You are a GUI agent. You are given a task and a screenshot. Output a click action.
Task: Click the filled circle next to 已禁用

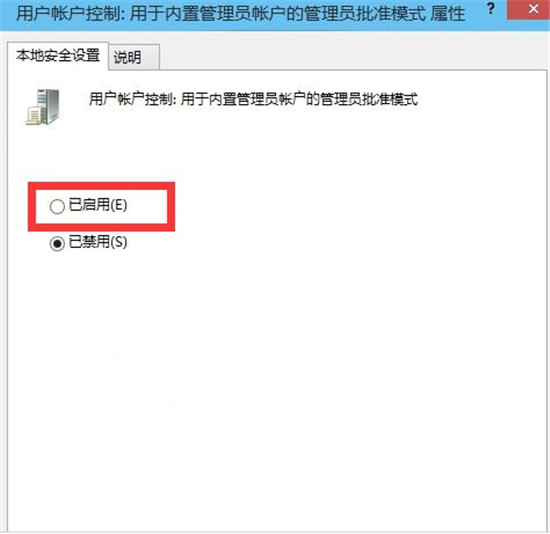coord(57,243)
